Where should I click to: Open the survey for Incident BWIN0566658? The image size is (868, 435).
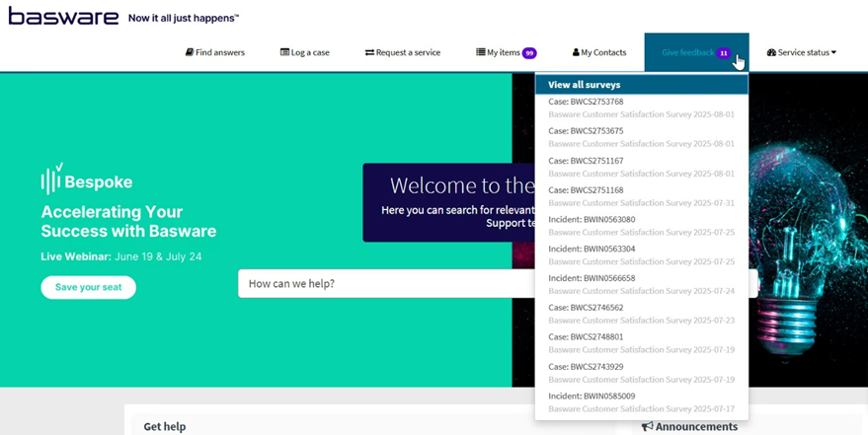pyautogui.click(x=642, y=284)
